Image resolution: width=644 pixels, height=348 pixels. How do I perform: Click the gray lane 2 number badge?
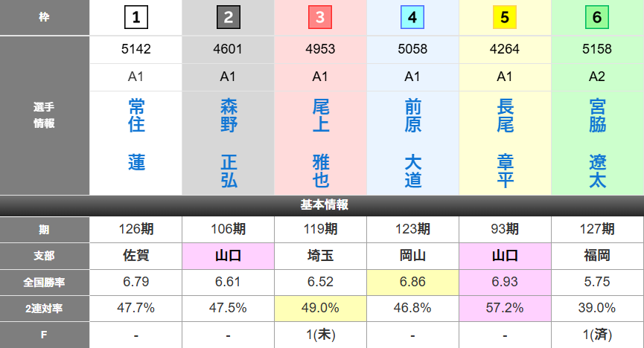pos(228,17)
